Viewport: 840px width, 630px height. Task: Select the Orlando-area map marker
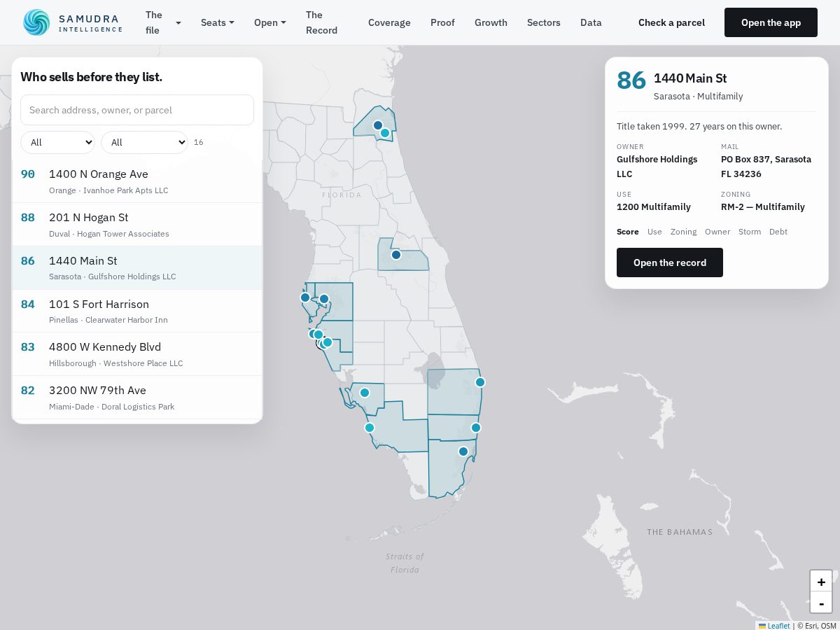pyautogui.click(x=396, y=255)
